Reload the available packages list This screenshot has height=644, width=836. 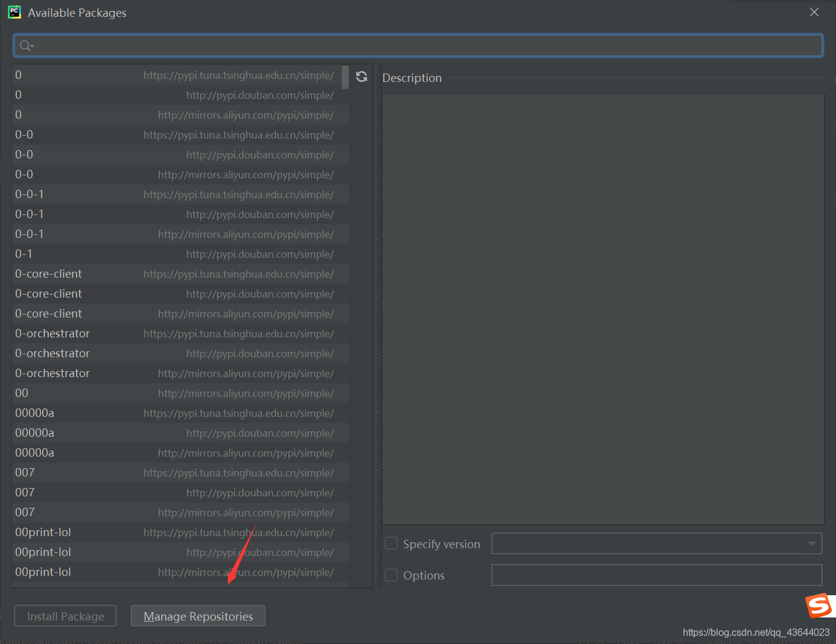362,77
